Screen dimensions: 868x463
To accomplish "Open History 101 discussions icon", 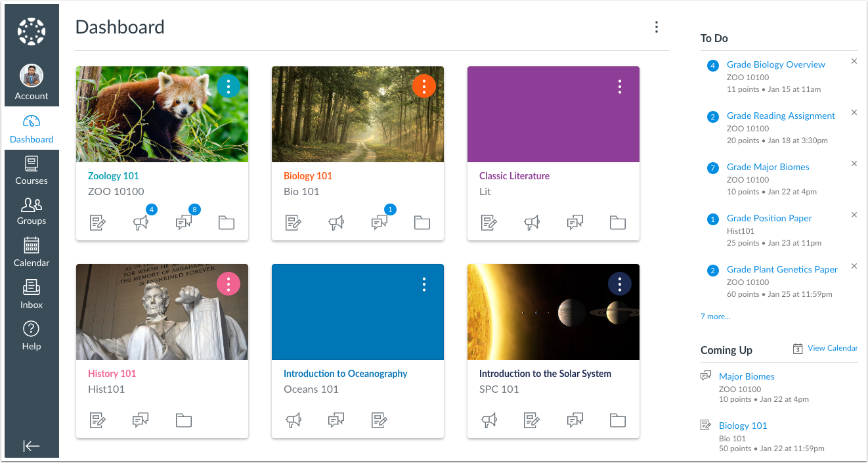I will click(141, 420).
